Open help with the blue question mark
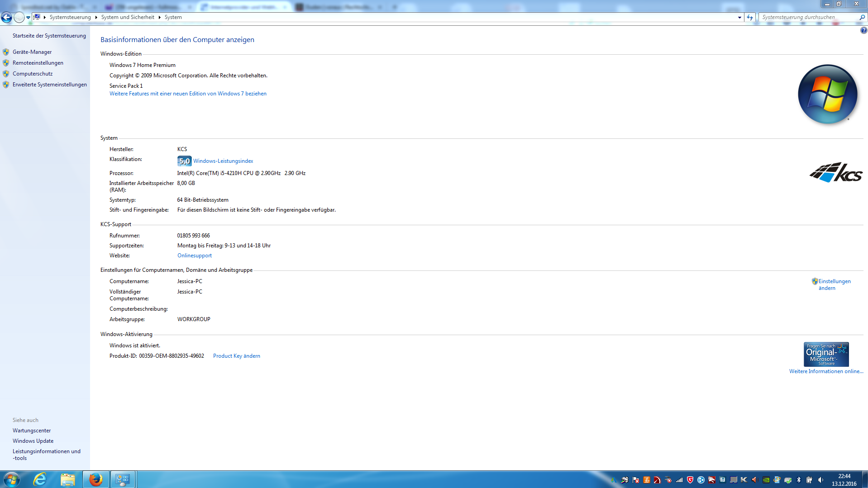 pyautogui.click(x=863, y=30)
